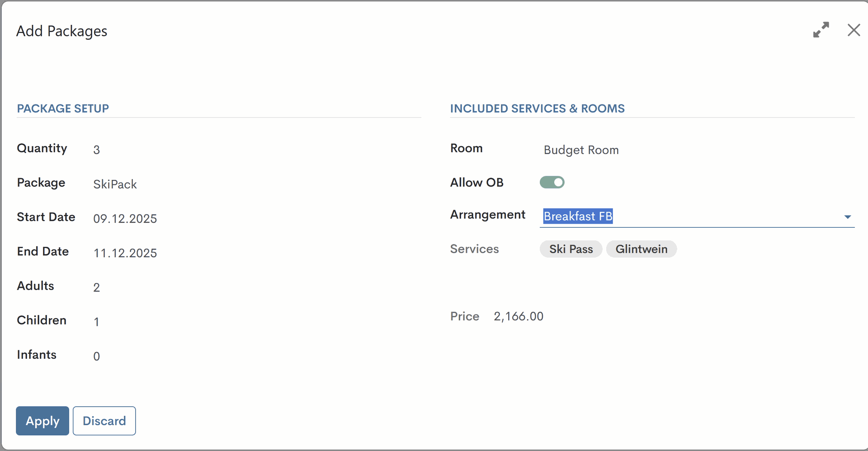Click the Budget Room field
The height and width of the screenshot is (451, 868).
coord(581,150)
